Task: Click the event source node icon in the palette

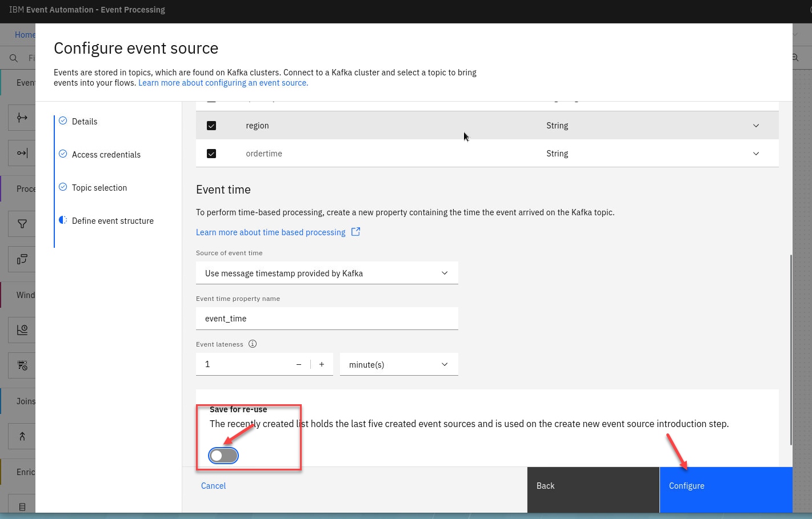Action: tap(22, 118)
